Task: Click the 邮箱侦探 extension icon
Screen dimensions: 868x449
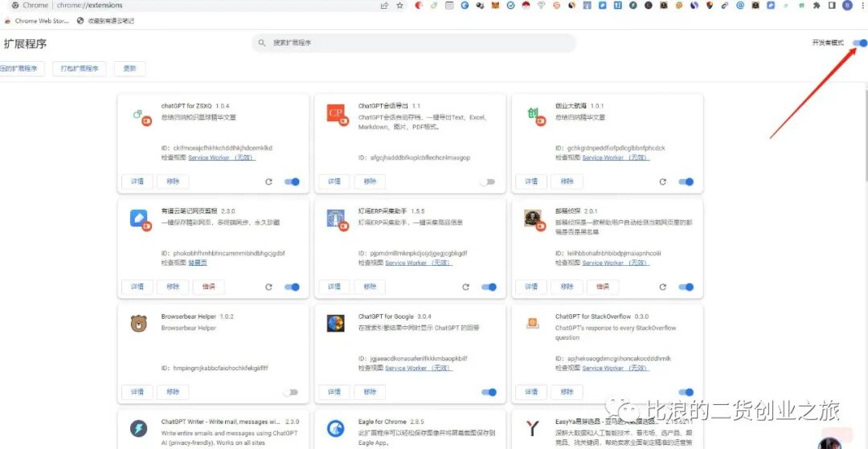Action: (x=534, y=219)
